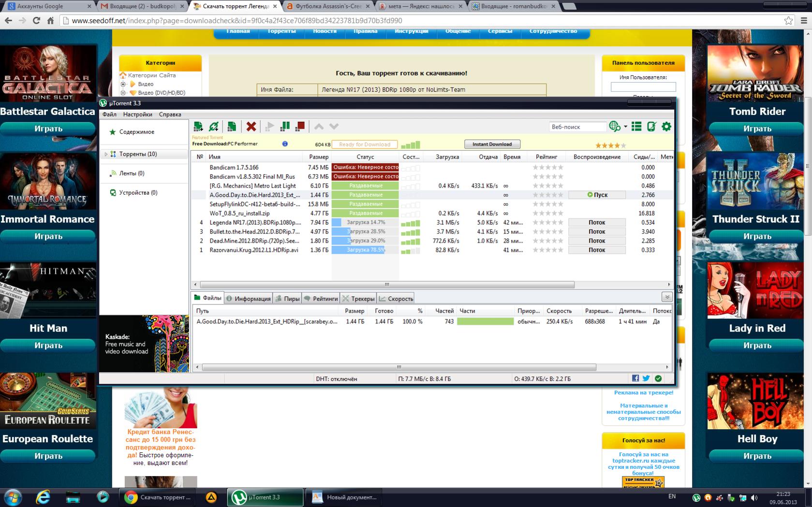Click the Add Torrent toolbar icon

[198, 127]
